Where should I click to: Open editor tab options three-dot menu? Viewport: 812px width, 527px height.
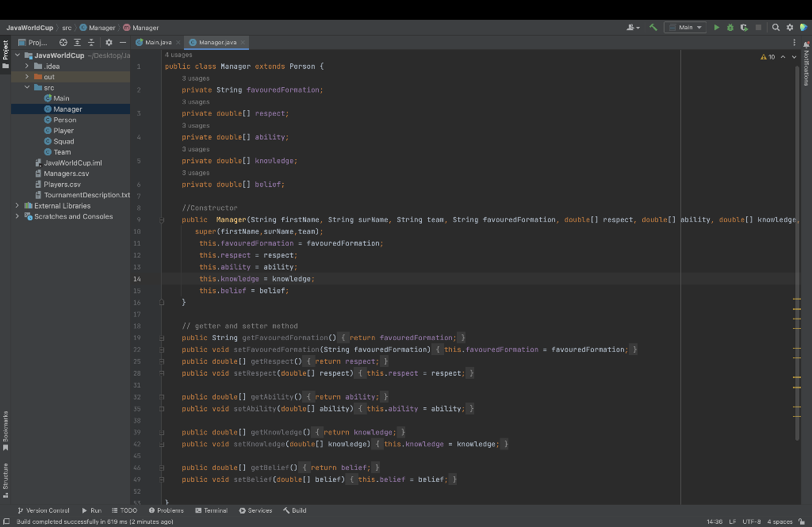[795, 43]
